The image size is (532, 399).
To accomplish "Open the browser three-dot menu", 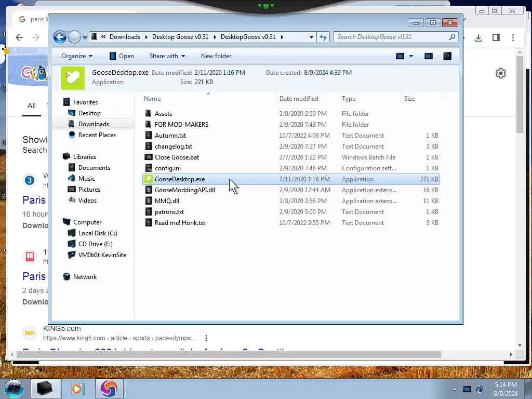I will 513,37.
